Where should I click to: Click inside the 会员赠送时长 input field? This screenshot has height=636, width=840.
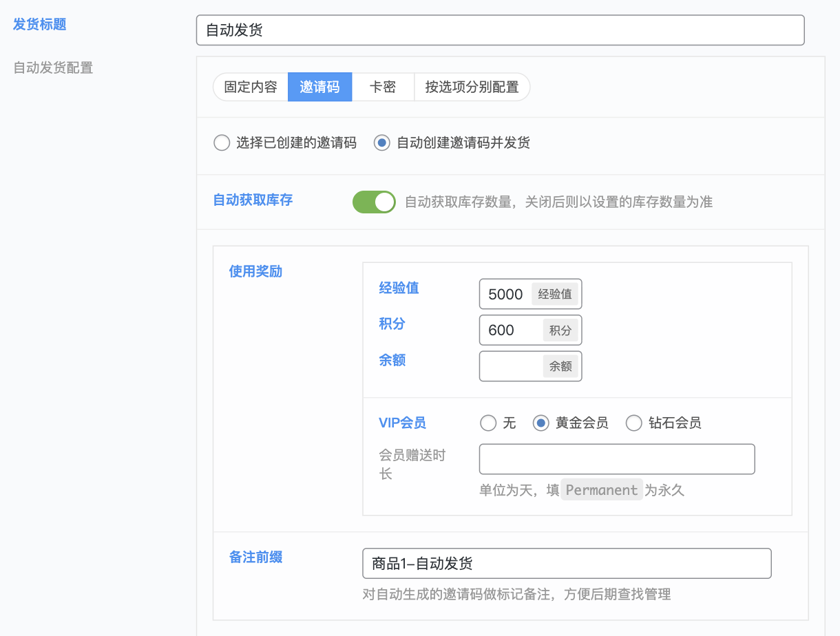tap(616, 459)
